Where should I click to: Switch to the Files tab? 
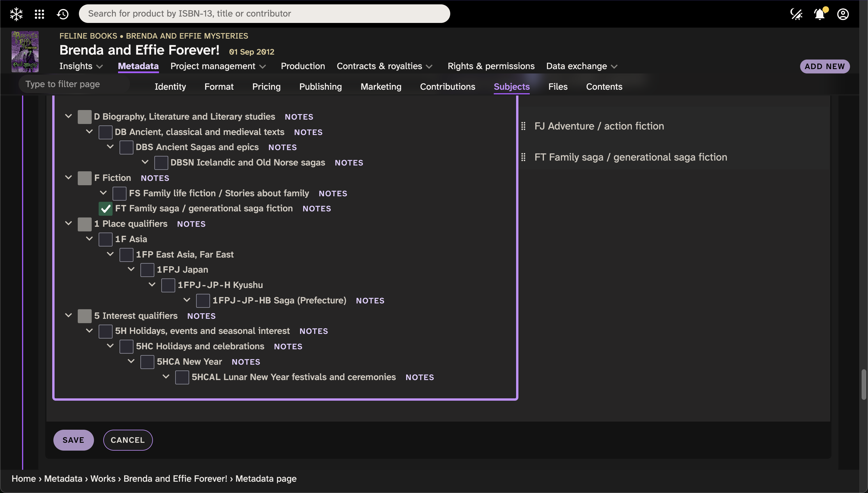[x=558, y=87]
